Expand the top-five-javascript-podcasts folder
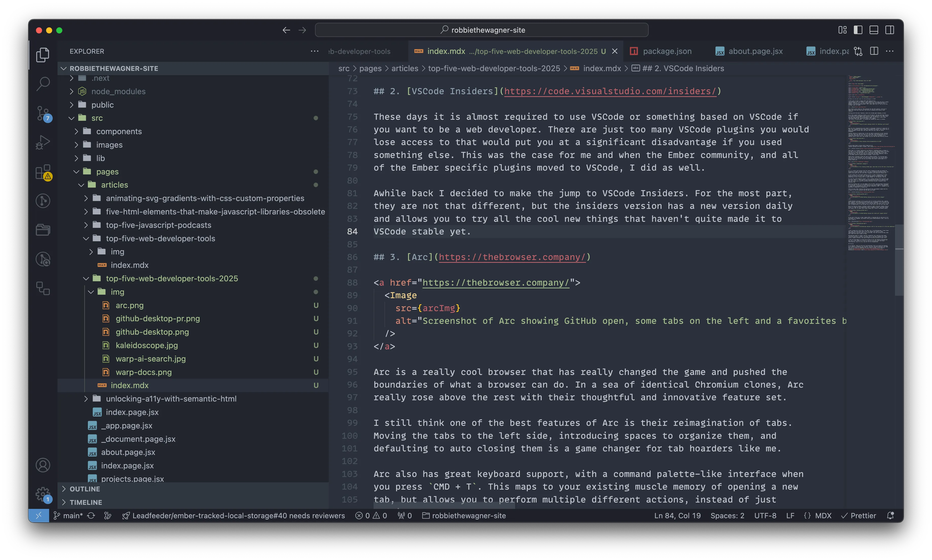The width and height of the screenshot is (932, 560). pyautogui.click(x=193, y=225)
